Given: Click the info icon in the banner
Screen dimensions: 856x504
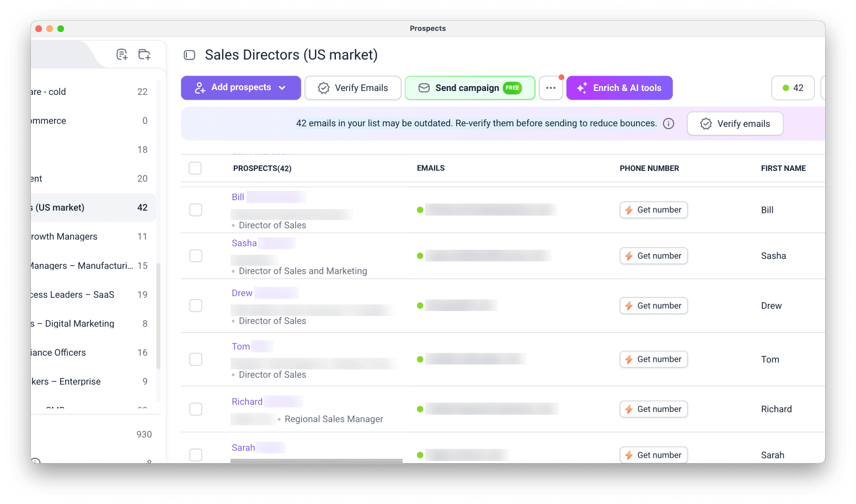Looking at the screenshot, I should click(x=668, y=124).
